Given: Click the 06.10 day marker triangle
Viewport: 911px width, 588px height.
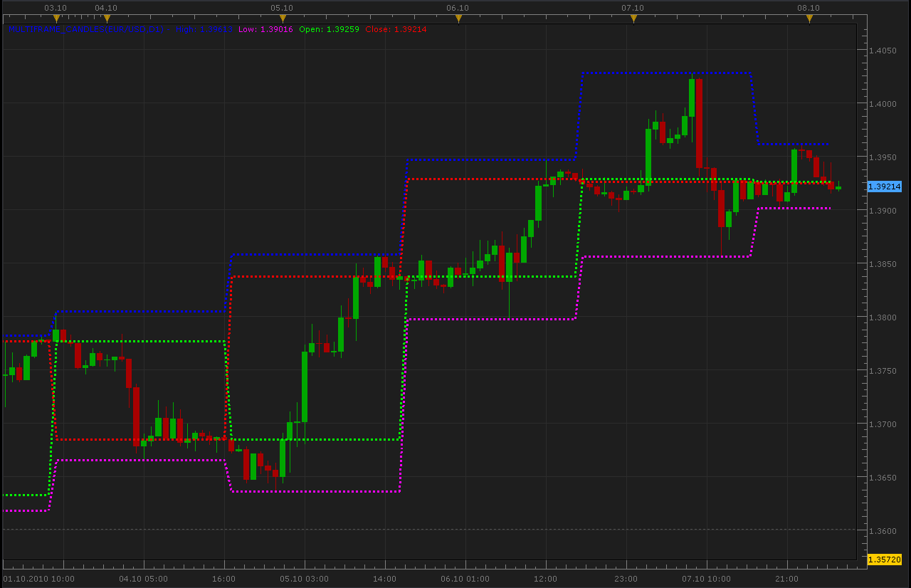Looking at the screenshot, I should [458, 19].
